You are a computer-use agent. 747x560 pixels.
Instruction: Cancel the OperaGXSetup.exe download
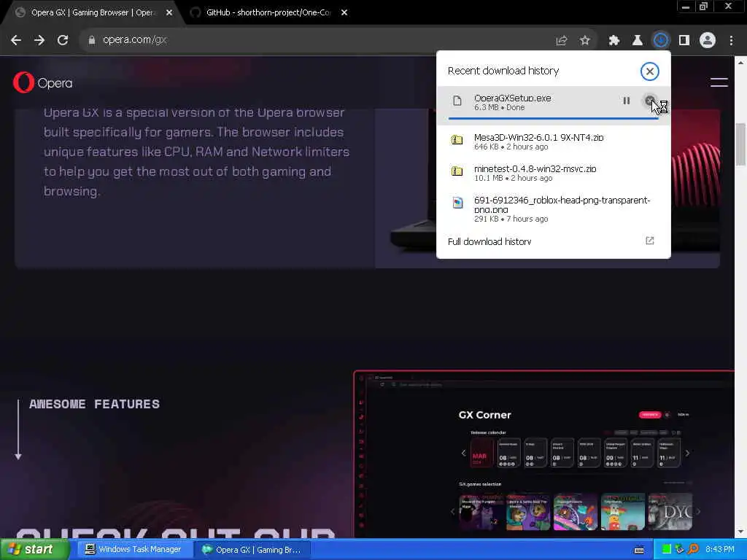649,101
